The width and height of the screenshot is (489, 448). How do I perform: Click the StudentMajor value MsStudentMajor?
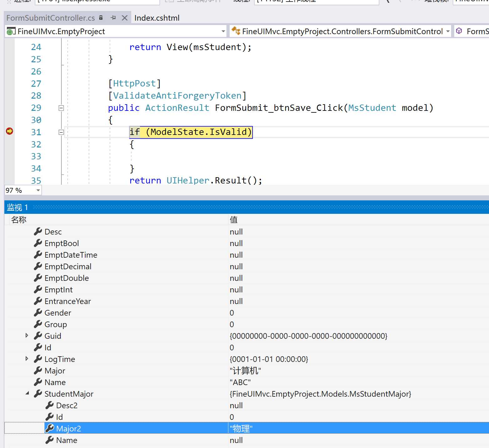(x=320, y=394)
